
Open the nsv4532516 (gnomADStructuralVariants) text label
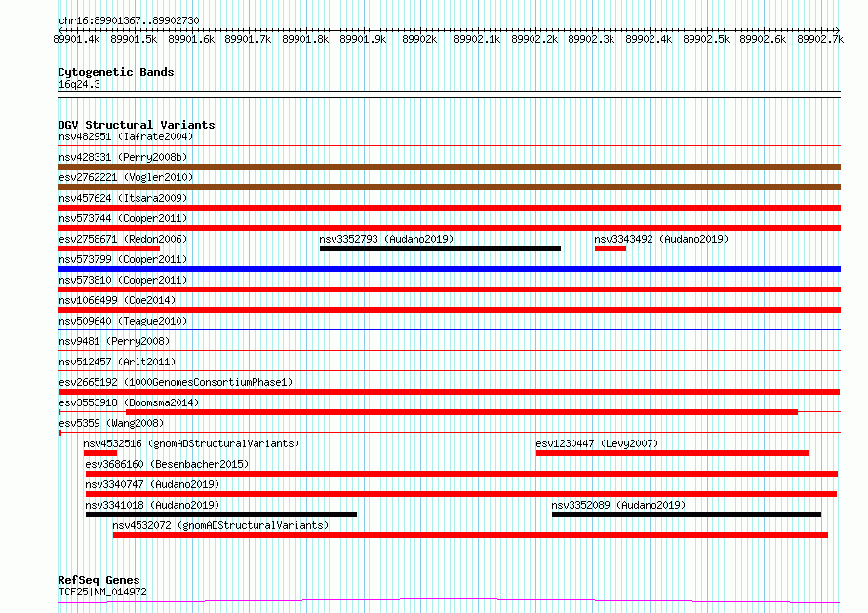pyautogui.click(x=191, y=443)
